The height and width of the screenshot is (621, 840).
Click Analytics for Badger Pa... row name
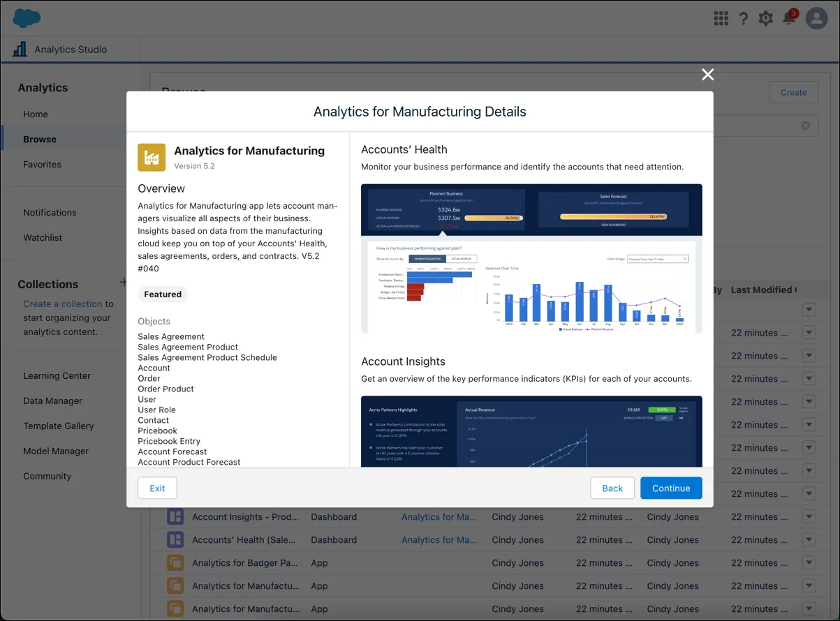(245, 563)
